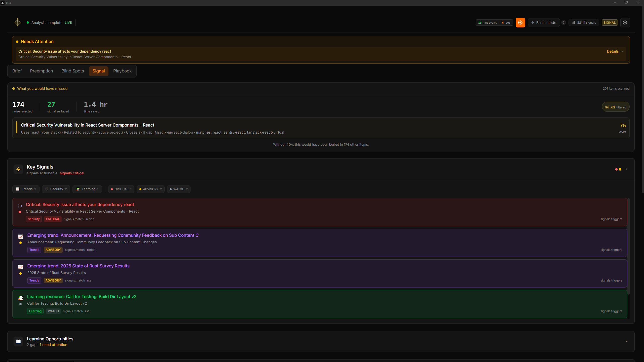Viewport: 644px width, 362px height.
Task: Open the Details link in Needs Attention
Action: click(x=613, y=52)
